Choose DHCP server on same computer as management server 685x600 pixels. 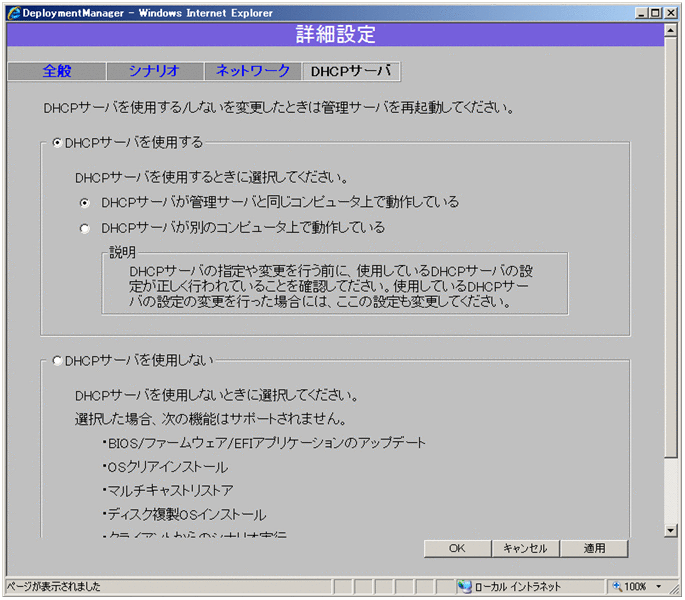pos(85,203)
